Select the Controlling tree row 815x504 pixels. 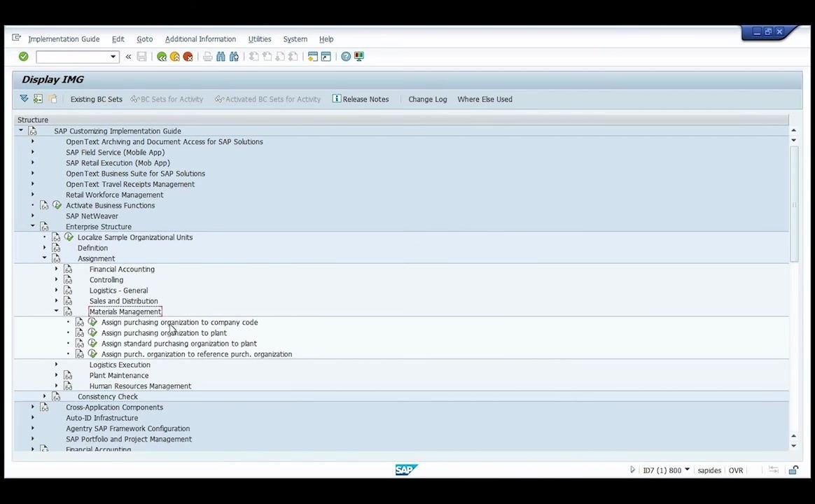coord(106,279)
